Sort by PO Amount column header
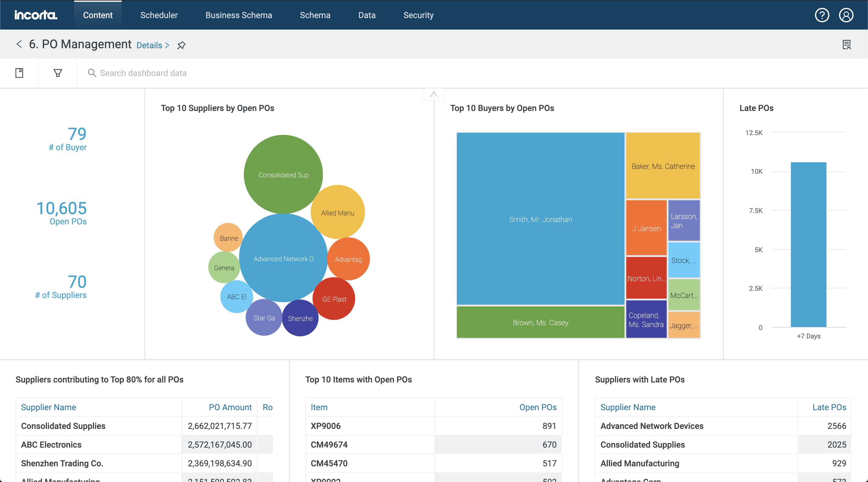This screenshot has height=482, width=868. (230, 407)
